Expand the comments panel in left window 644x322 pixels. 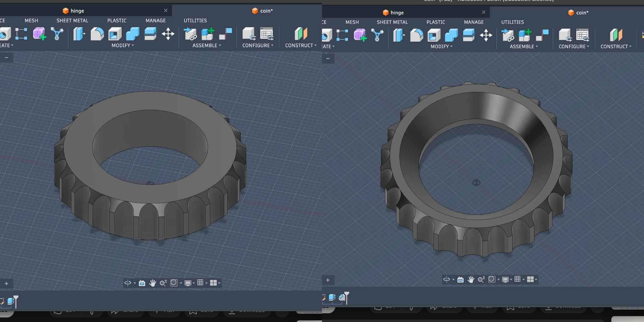(6, 283)
